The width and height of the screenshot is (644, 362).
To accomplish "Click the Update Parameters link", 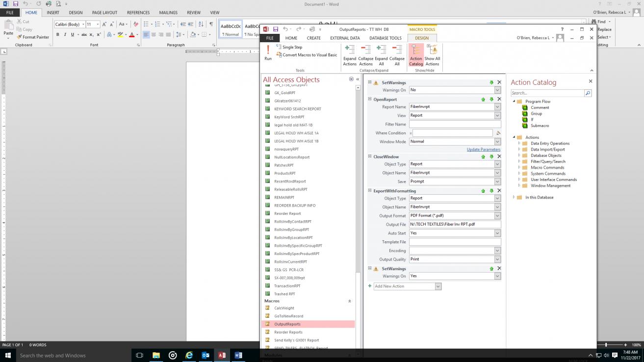I will point(483,149).
